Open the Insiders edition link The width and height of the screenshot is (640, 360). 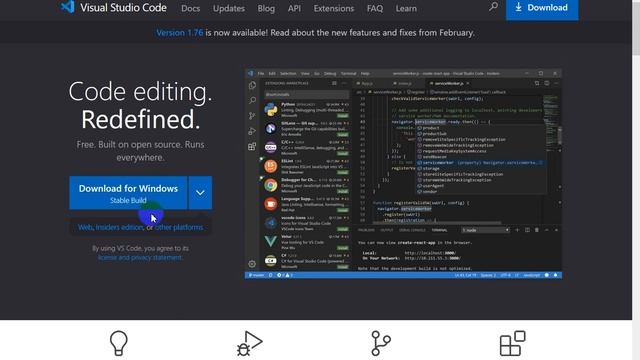click(119, 227)
